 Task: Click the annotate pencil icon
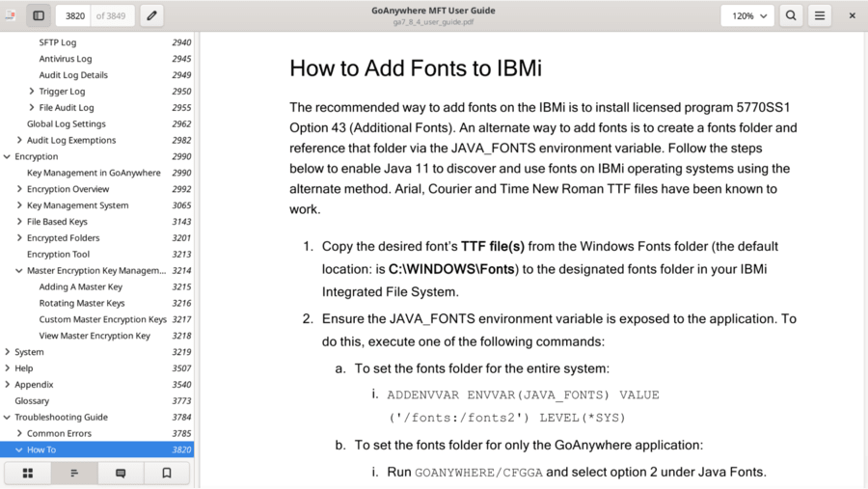click(151, 15)
